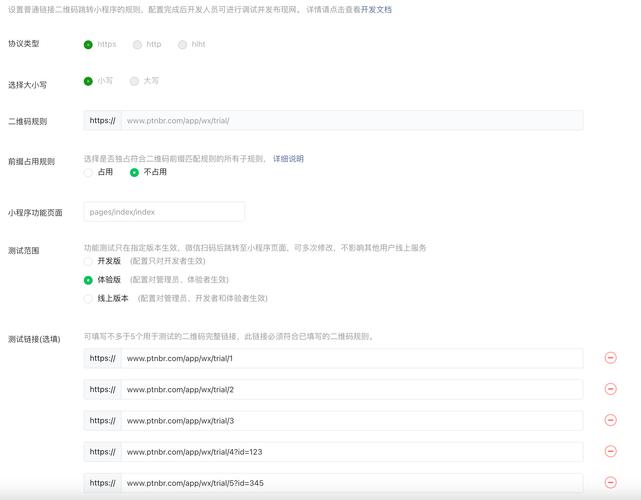Click the 选择大小写 label
The width and height of the screenshot is (641, 500).
(x=27, y=85)
